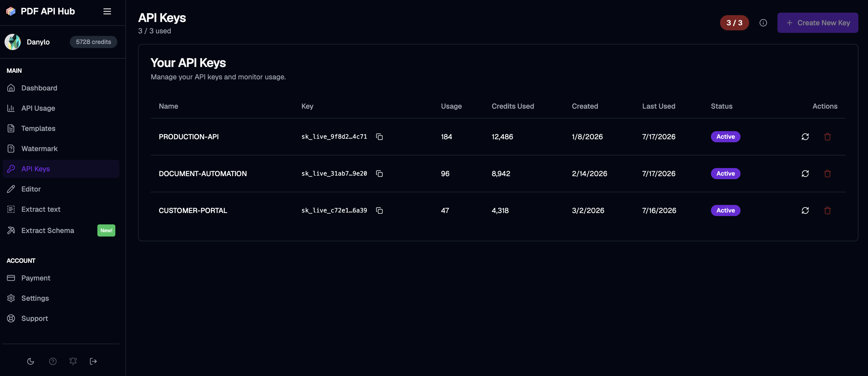The image size is (868, 376).
Task: Copy the PRODUCTION-API key
Action: (379, 137)
